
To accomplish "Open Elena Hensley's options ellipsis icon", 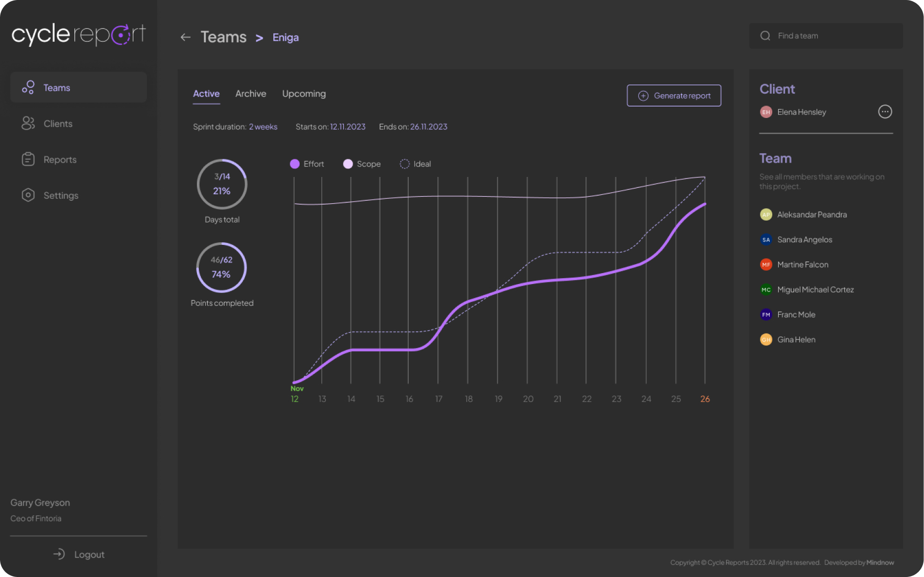I will [885, 112].
